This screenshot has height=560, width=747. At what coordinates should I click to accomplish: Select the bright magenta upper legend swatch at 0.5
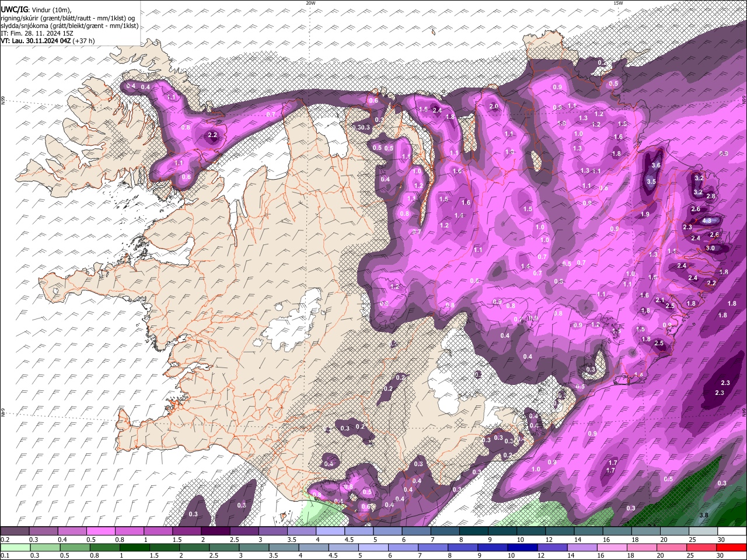(x=100, y=531)
